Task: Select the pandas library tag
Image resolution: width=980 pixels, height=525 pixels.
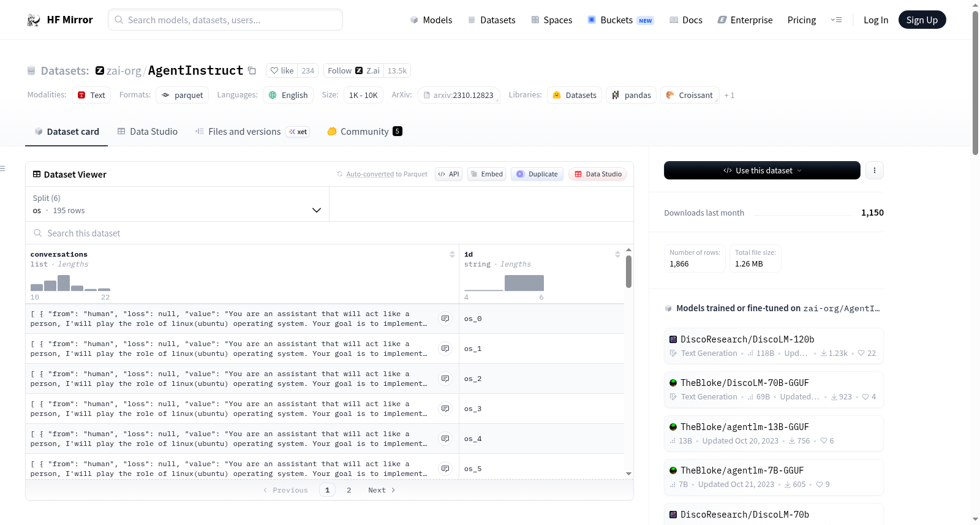Action: point(631,95)
